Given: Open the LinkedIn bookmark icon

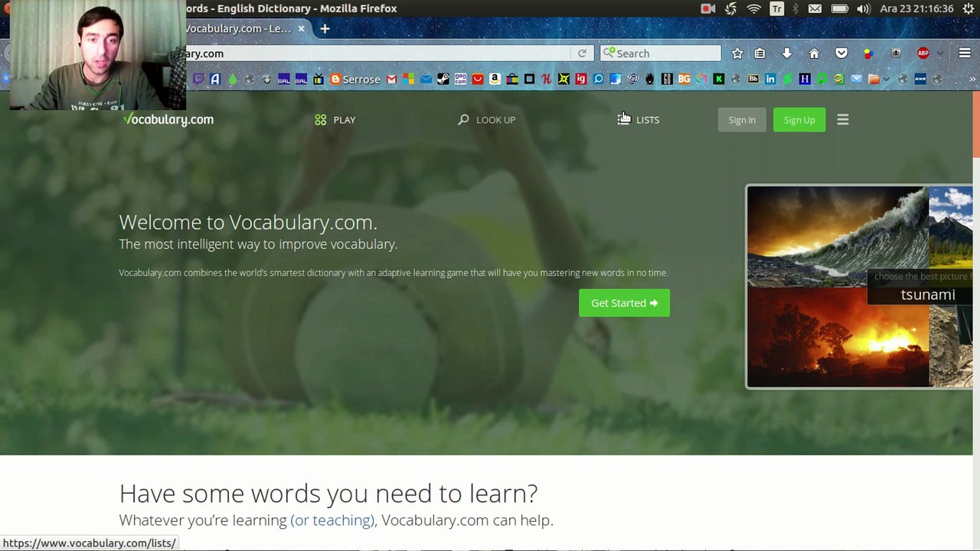Looking at the screenshot, I should 770,79.
